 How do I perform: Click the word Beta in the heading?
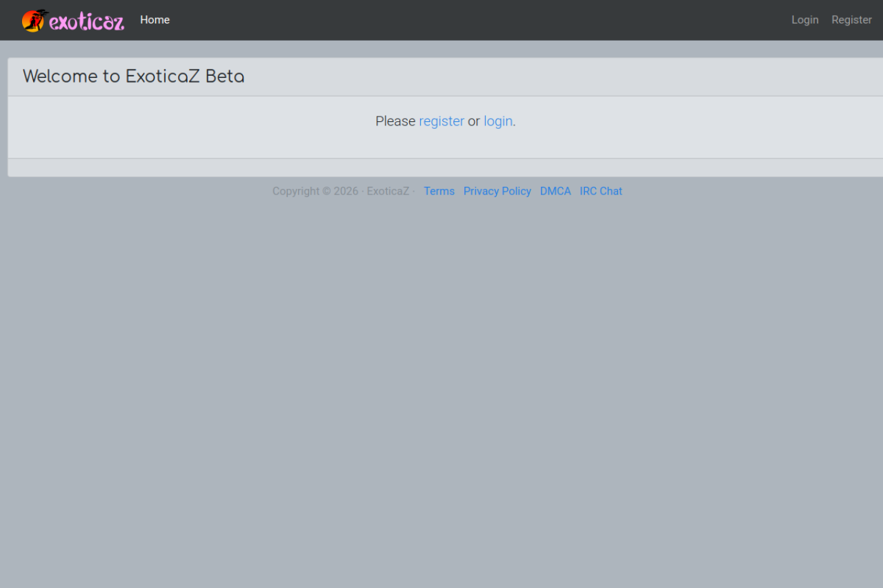[x=225, y=77]
